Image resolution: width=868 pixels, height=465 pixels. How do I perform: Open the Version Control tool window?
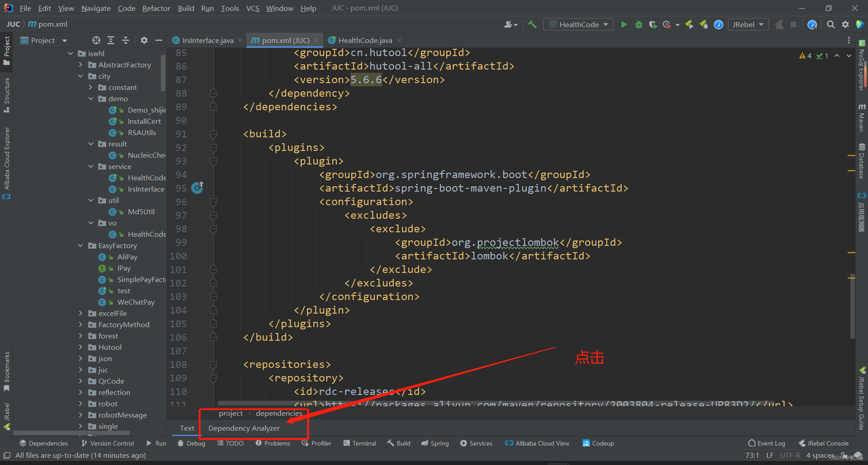[x=108, y=443]
